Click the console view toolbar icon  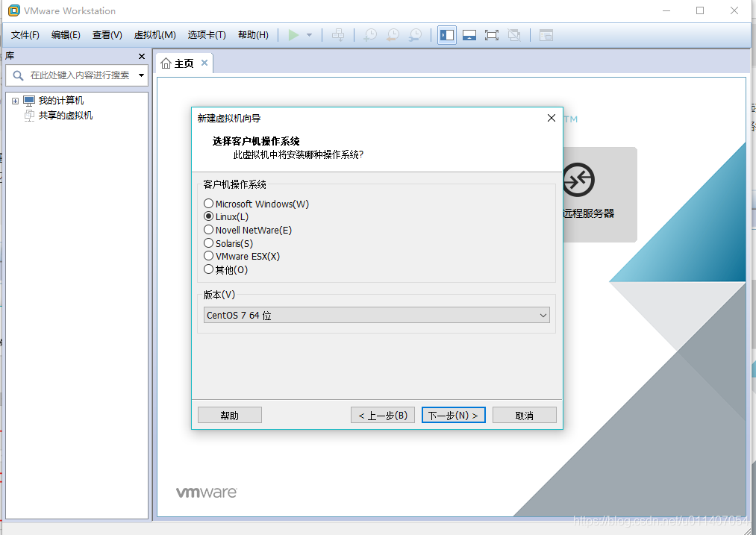546,35
